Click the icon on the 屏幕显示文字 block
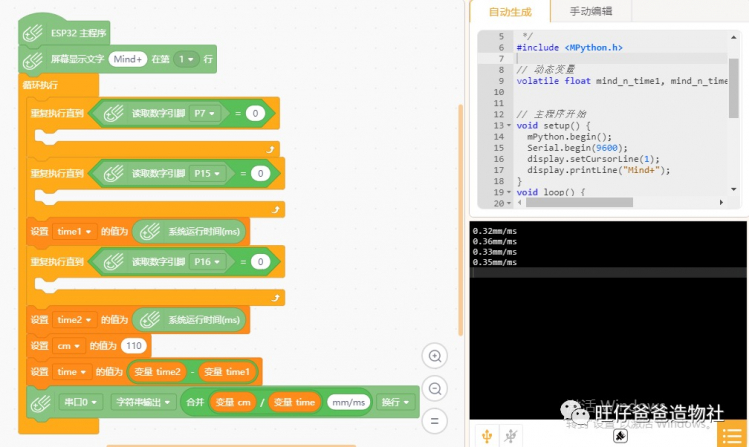Image resolution: width=749 pixels, height=447 pixels. [32, 60]
